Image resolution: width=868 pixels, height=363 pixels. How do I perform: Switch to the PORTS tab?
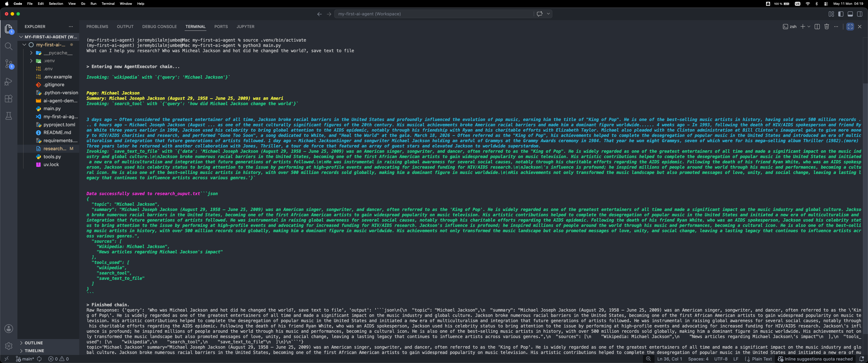(221, 27)
